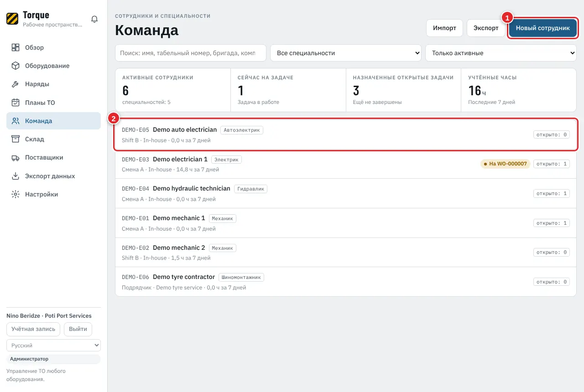Click the DEMO-E03 employee code
Image resolution: width=584 pixels, height=392 pixels.
point(136,160)
